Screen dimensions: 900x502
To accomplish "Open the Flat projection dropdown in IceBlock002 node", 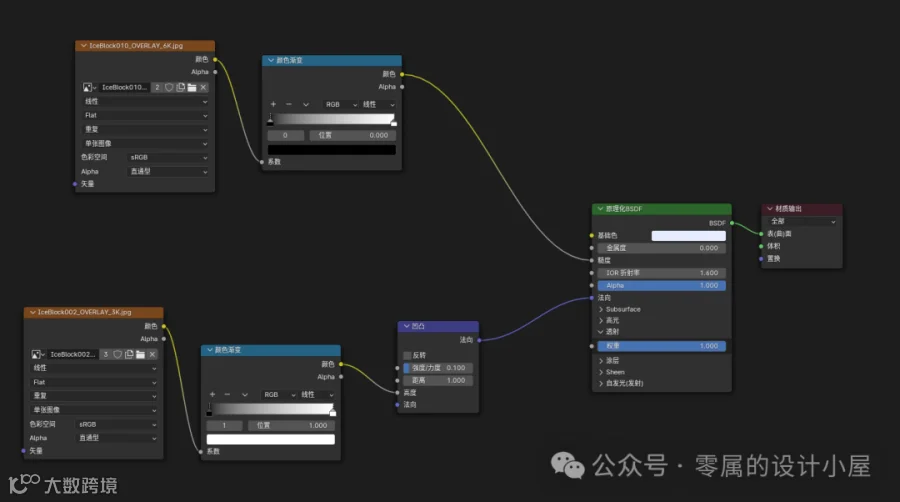I will [94, 382].
